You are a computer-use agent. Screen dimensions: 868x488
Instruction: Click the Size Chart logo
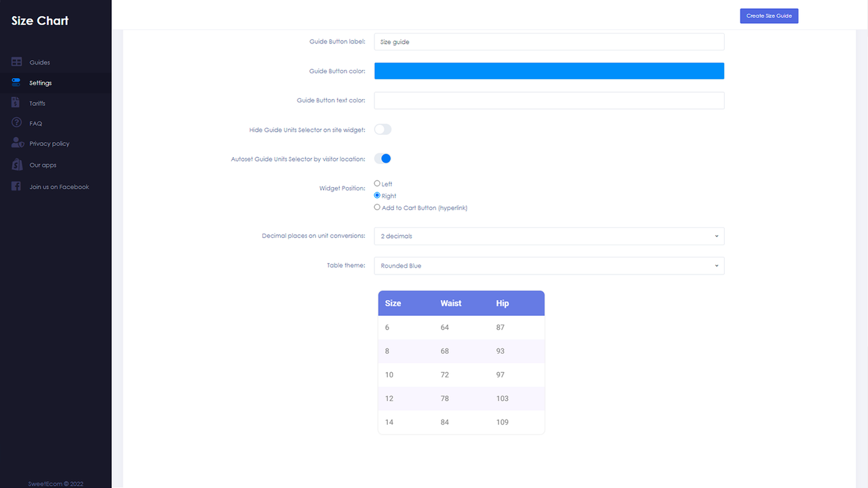tap(39, 20)
